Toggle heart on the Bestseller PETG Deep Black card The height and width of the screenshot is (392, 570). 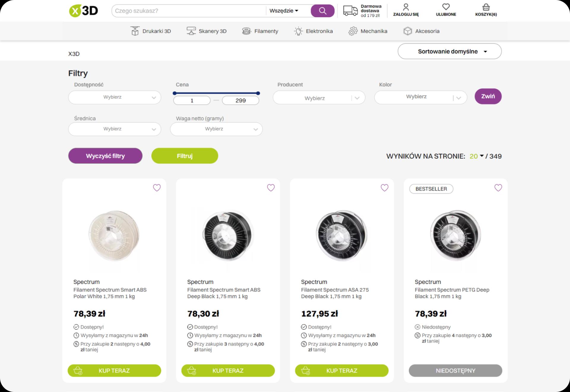pos(498,188)
